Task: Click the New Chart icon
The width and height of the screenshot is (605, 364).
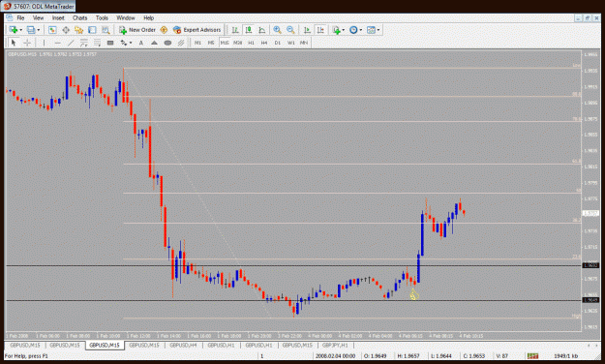Action: pos(14,30)
